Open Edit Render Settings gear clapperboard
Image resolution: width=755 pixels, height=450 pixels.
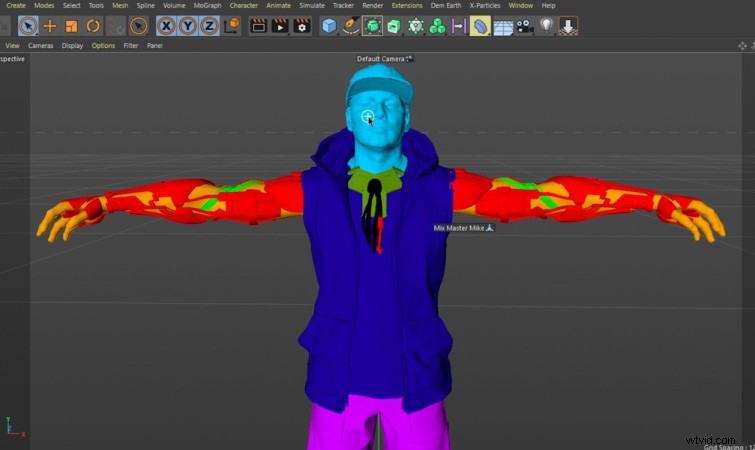(302, 26)
